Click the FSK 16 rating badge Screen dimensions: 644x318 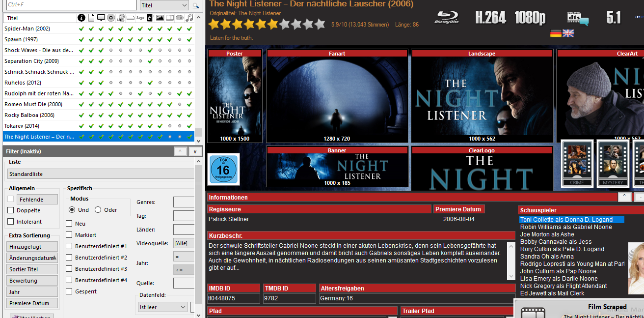pyautogui.click(x=223, y=170)
